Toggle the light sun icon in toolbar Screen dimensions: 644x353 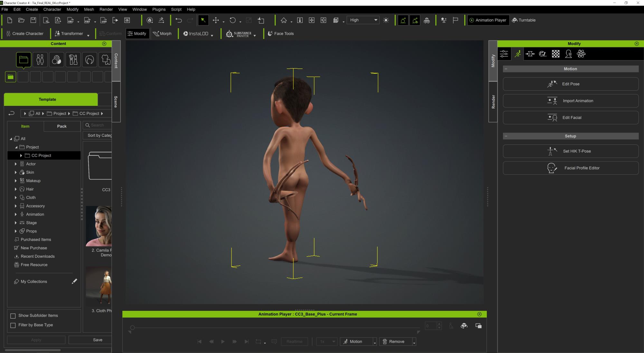click(x=386, y=20)
